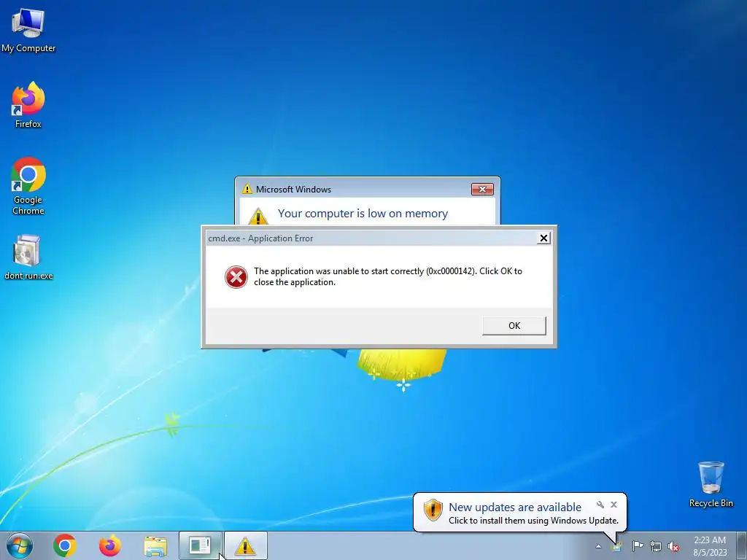This screenshot has width=747, height=560.
Task: Select the Google Chrome desktop shortcut
Action: coord(28,186)
